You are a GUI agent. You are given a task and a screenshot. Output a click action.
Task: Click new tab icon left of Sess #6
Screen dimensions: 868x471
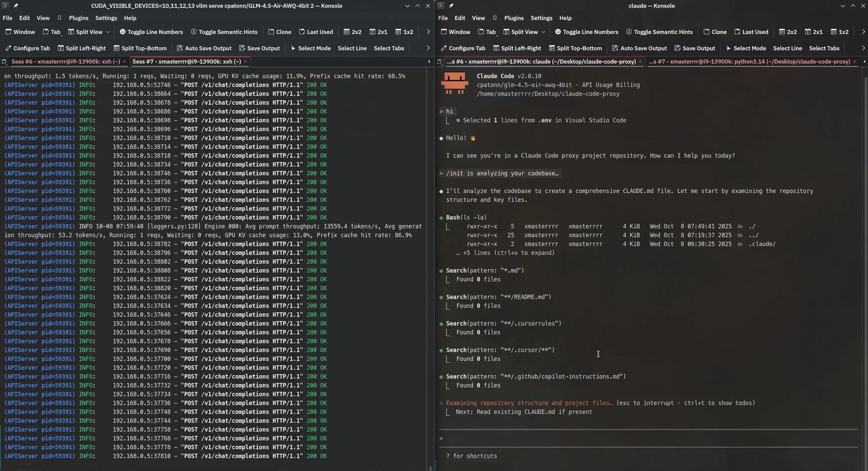4,62
